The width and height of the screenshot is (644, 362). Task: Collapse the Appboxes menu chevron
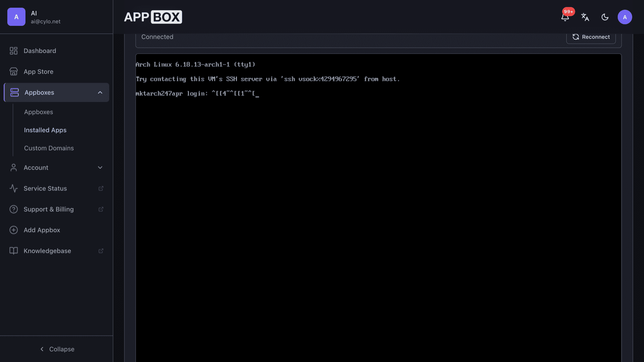point(100,92)
